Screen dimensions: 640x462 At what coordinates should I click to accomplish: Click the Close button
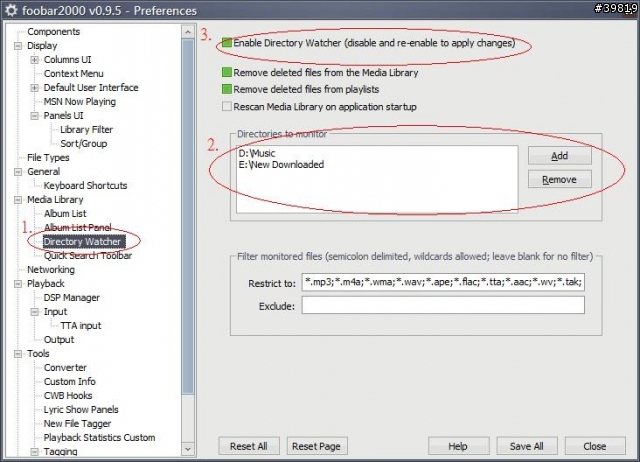coord(595,446)
